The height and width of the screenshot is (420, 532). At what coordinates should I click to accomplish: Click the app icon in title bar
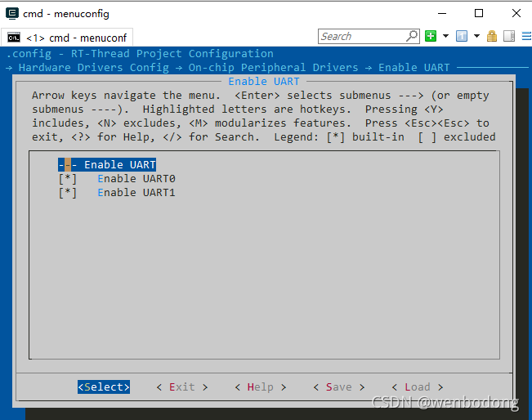(x=10, y=13)
